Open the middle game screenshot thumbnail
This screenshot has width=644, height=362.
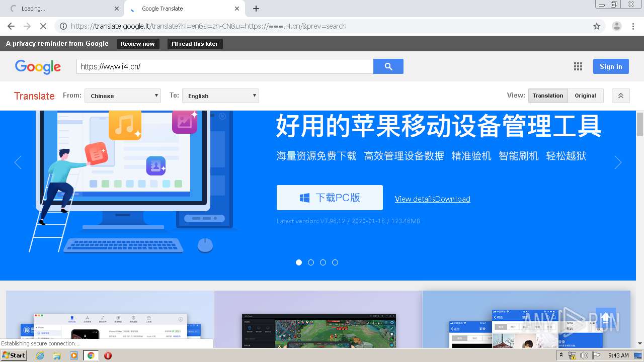coord(318,319)
